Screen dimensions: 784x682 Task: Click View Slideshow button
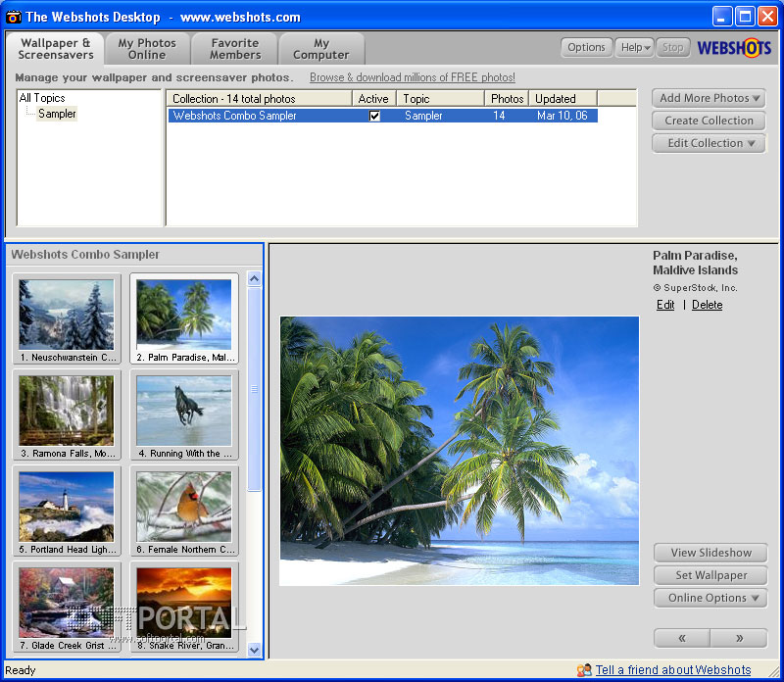coord(710,553)
